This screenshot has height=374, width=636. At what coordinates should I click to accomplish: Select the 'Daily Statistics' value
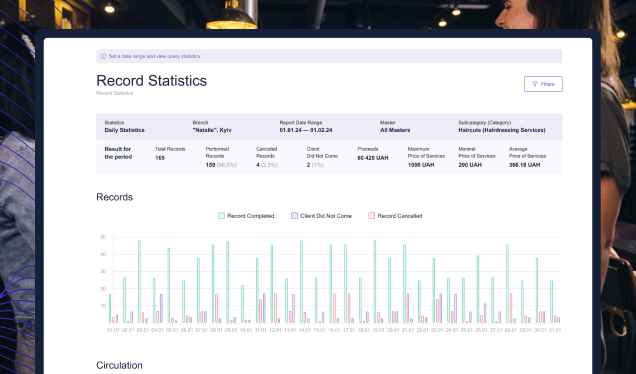(125, 130)
